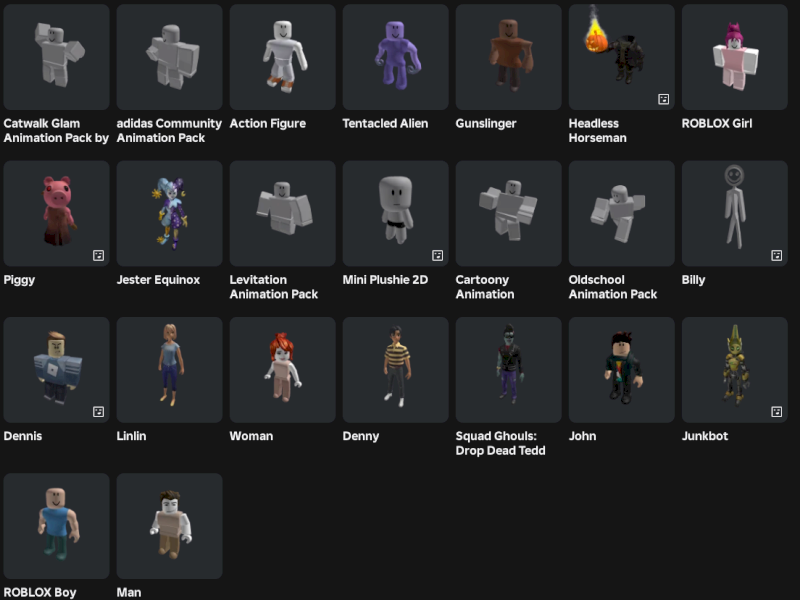Open the Catwalk Glam Animation Pack thumbnail
This screenshot has height=600, width=800.
(x=56, y=57)
